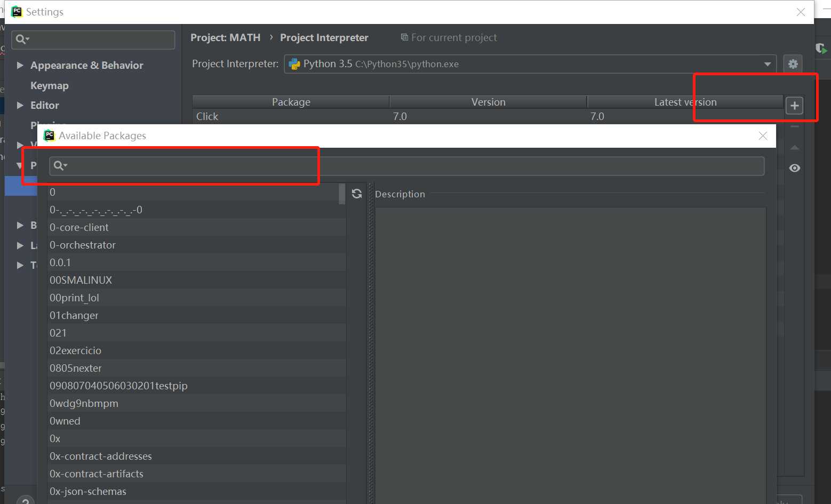Click the remove package minus icon
This screenshot has height=504, width=831.
(x=794, y=127)
